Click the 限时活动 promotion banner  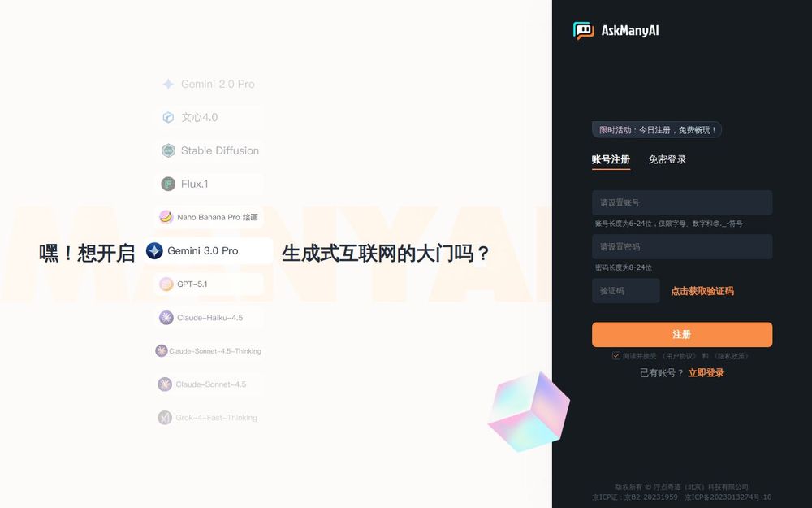[657, 129]
